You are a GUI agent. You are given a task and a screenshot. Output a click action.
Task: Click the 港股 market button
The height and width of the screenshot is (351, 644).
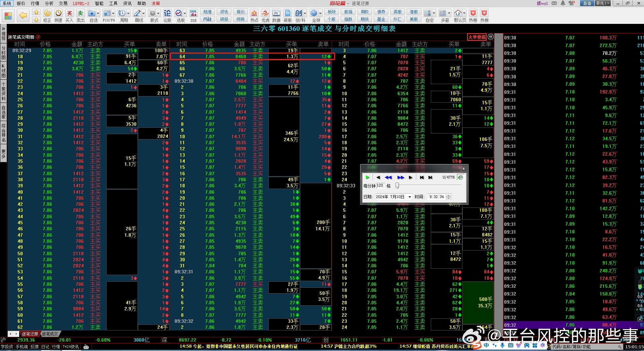414,12
